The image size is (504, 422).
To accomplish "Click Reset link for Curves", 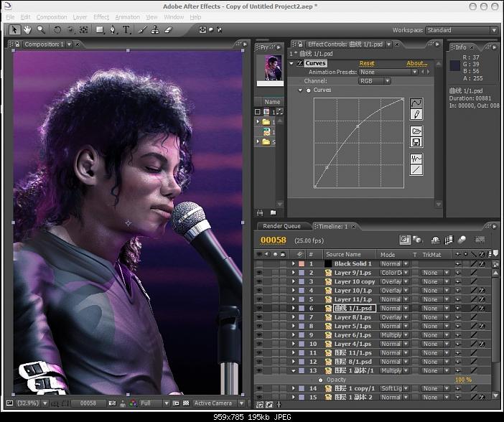I will (367, 63).
